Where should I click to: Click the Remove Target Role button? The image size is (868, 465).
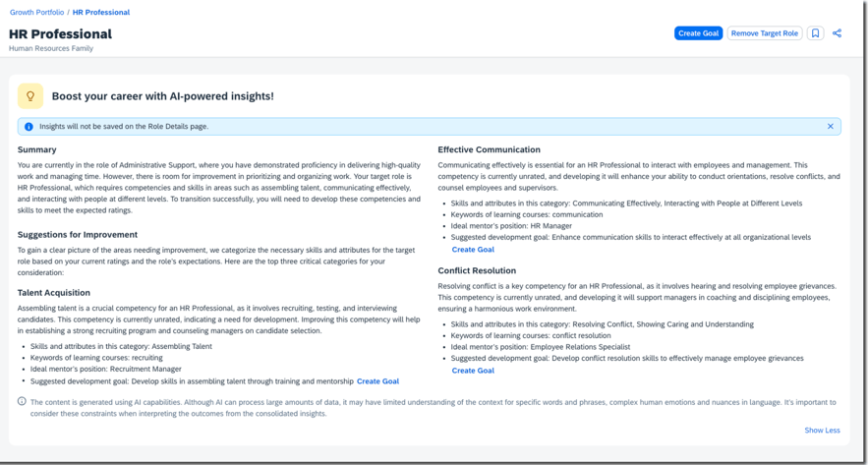765,33
